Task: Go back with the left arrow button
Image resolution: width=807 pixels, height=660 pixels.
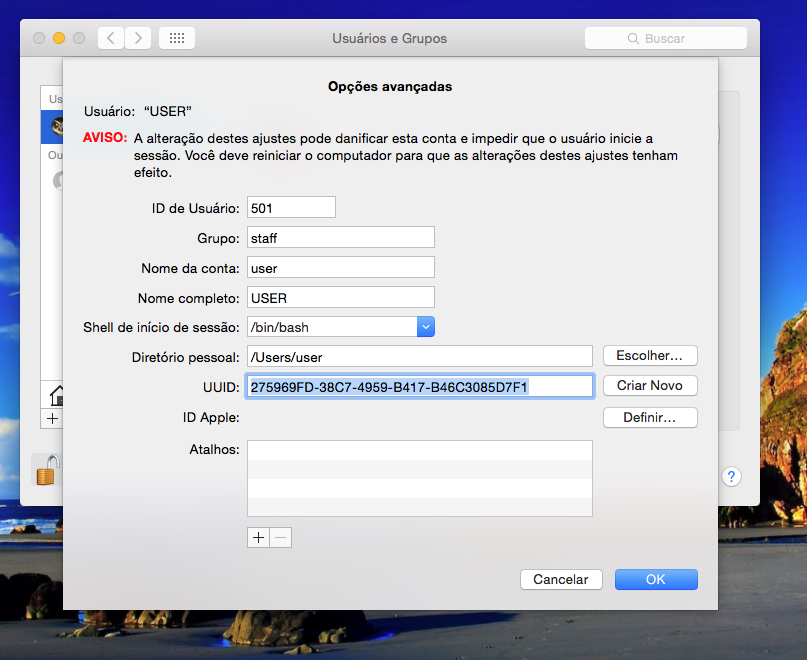Action: coord(111,38)
